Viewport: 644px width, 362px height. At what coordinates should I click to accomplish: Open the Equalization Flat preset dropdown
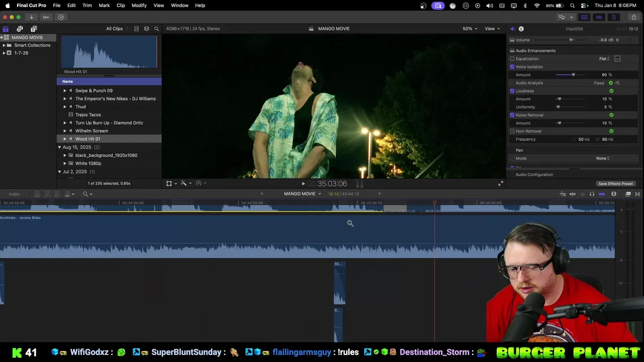pyautogui.click(x=604, y=59)
